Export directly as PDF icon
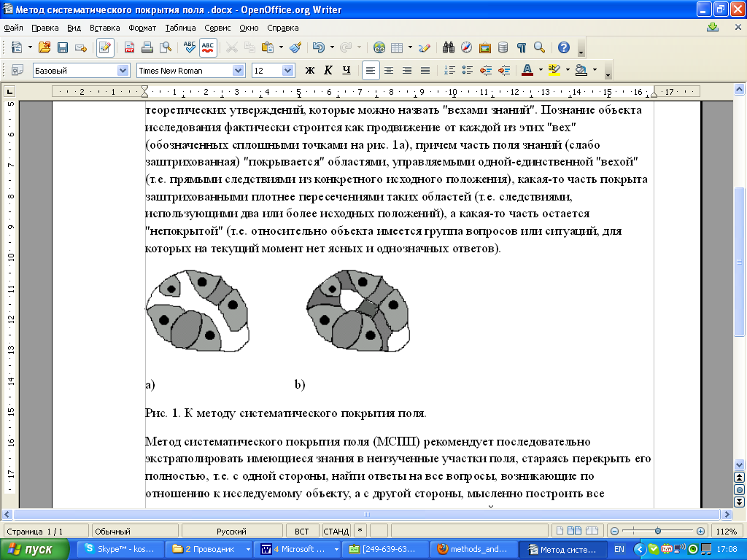This screenshot has height=560, width=747. click(129, 47)
